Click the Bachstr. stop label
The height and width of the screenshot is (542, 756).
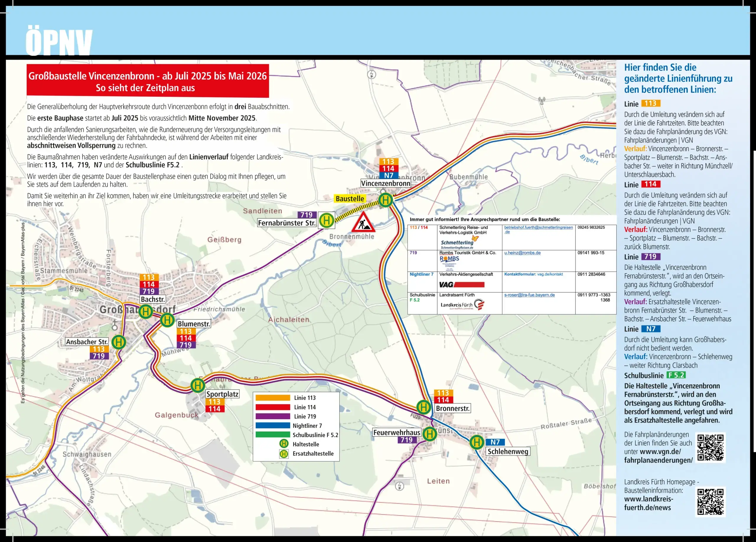pyautogui.click(x=153, y=299)
